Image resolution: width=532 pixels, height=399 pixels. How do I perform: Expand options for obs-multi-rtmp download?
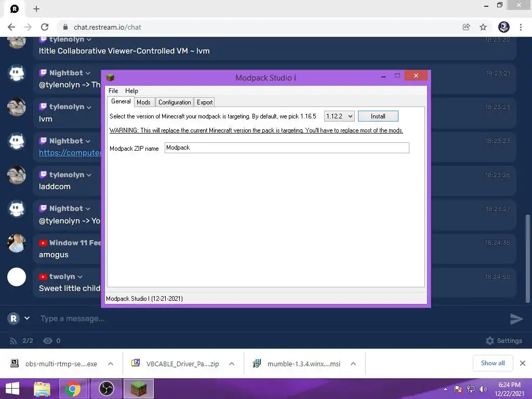(111, 364)
